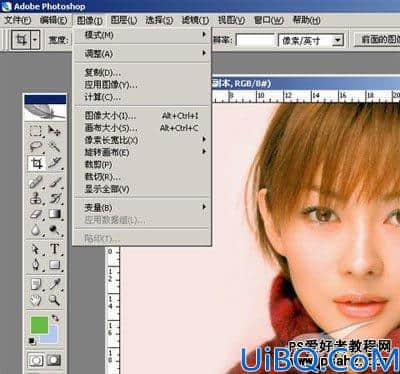
Task: Select the Type tool (T)
Action: pos(54,249)
